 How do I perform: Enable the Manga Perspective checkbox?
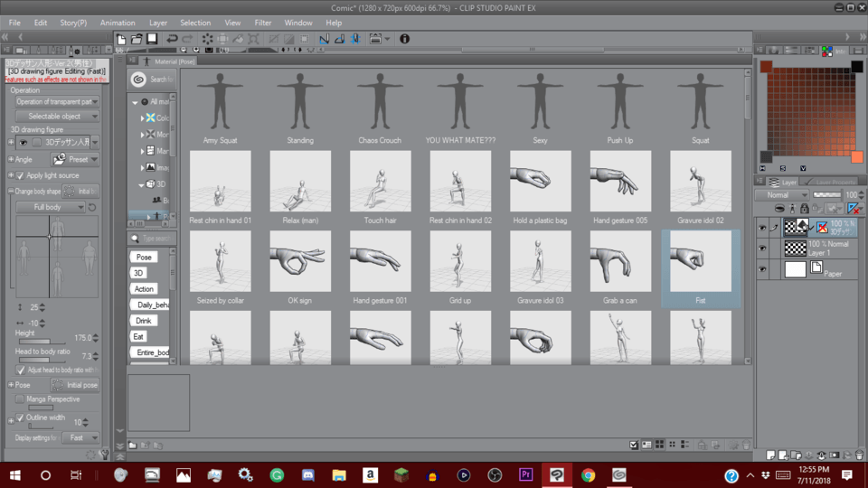[21, 399]
